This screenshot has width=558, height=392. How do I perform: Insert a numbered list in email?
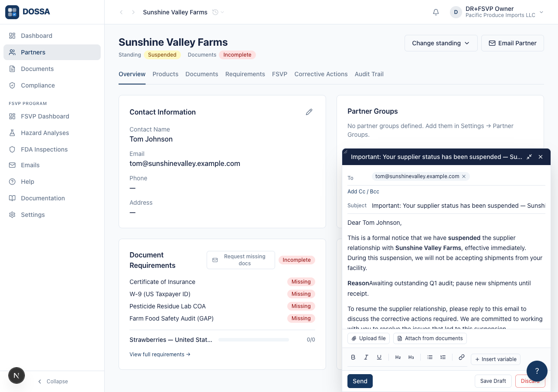[x=443, y=357]
